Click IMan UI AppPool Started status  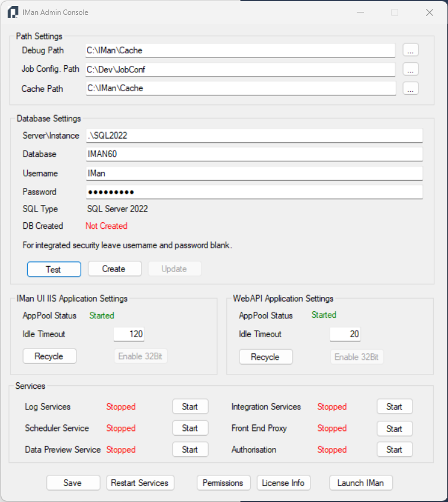[x=102, y=316]
